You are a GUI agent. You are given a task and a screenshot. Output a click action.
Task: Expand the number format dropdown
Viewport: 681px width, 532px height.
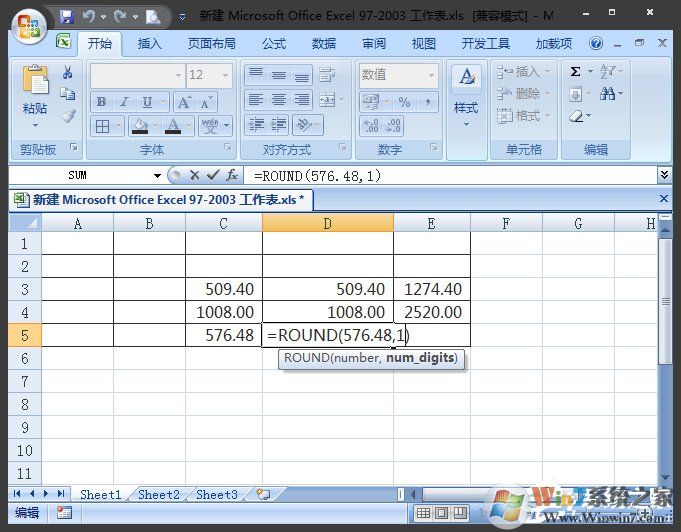[431, 75]
